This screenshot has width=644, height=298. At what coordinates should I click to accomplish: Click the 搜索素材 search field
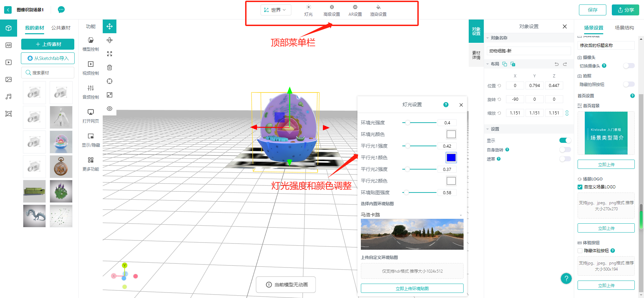click(x=48, y=73)
